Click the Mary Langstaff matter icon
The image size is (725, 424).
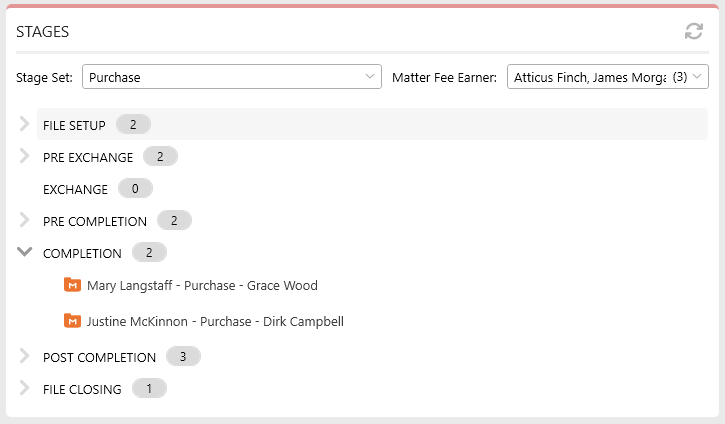(72, 285)
